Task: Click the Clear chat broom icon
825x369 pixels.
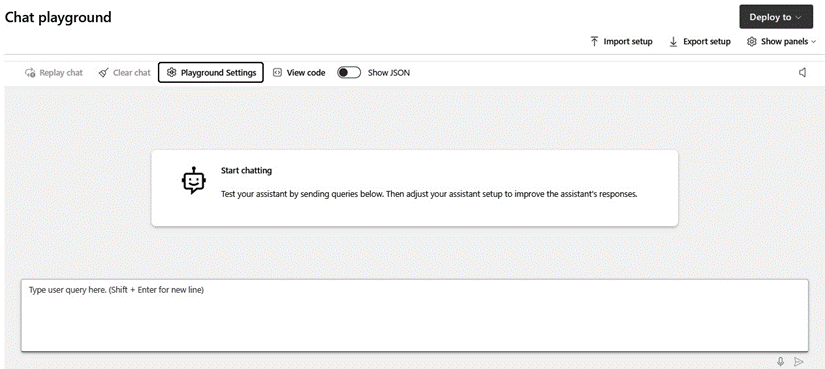Action: [x=104, y=73]
